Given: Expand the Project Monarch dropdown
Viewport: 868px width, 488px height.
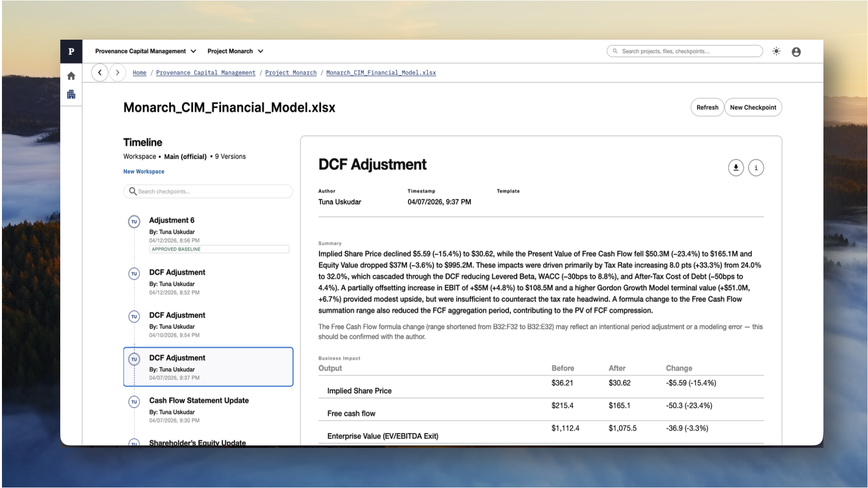Looking at the screenshot, I should (x=235, y=51).
